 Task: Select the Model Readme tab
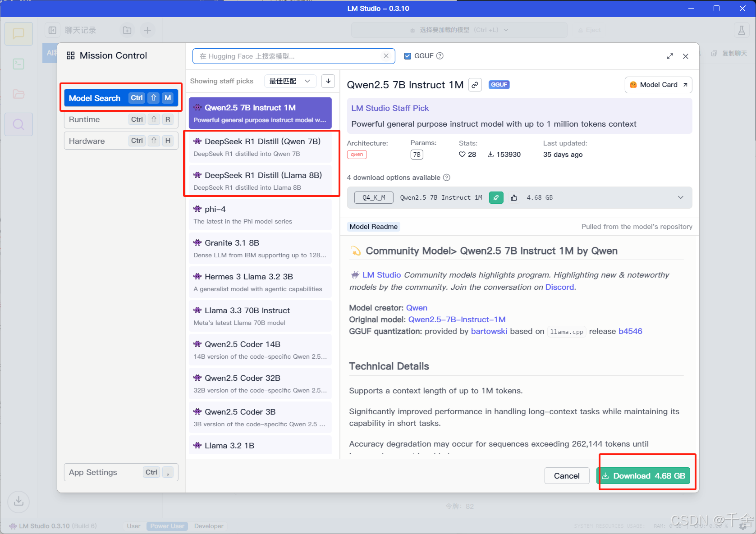pyautogui.click(x=374, y=227)
